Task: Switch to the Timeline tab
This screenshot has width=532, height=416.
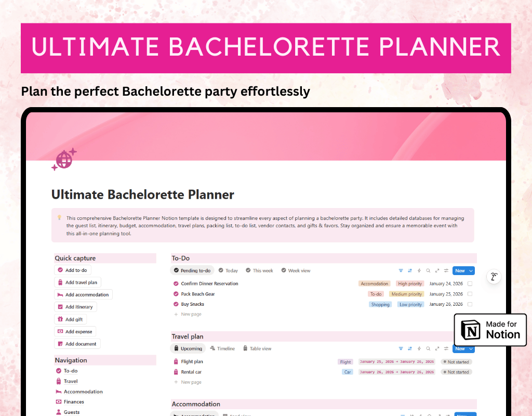Action: (x=222, y=348)
